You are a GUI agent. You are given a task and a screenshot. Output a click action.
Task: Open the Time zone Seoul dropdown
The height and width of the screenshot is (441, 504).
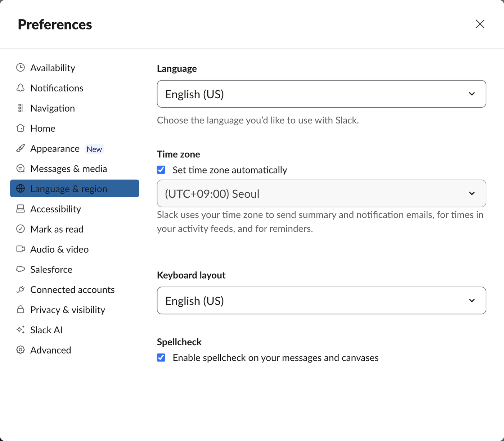coord(321,194)
